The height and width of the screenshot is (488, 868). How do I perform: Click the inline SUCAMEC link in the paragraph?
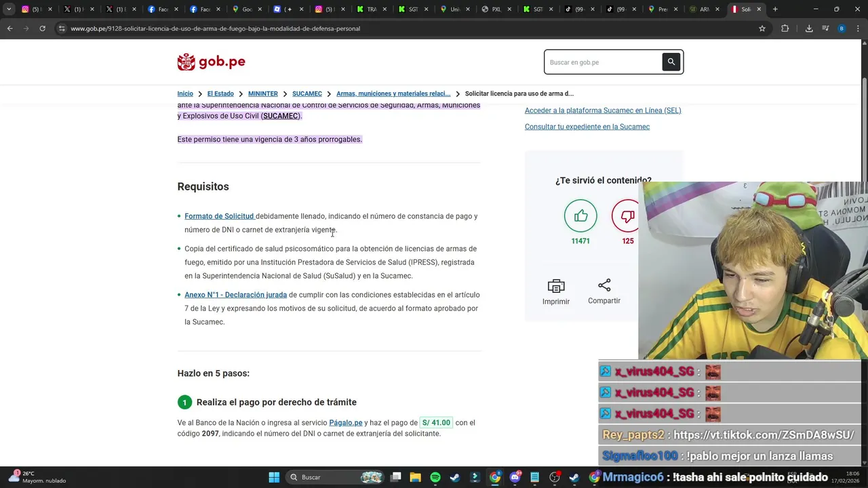pyautogui.click(x=281, y=116)
